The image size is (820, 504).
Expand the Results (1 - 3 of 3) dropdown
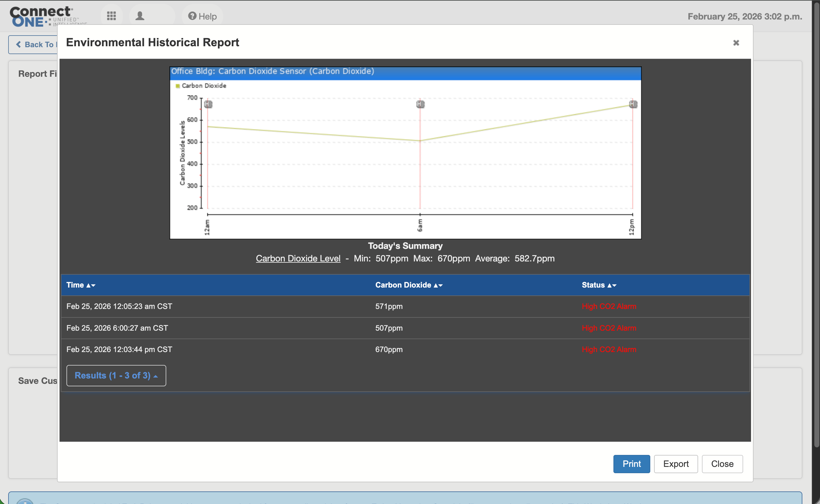pos(116,376)
